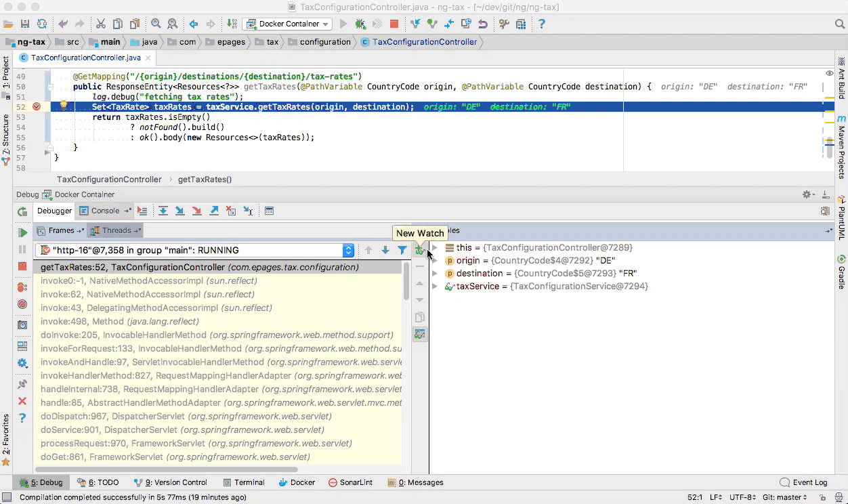The height and width of the screenshot is (504, 848).
Task: Click the Run to Cursor icon
Action: click(248, 211)
